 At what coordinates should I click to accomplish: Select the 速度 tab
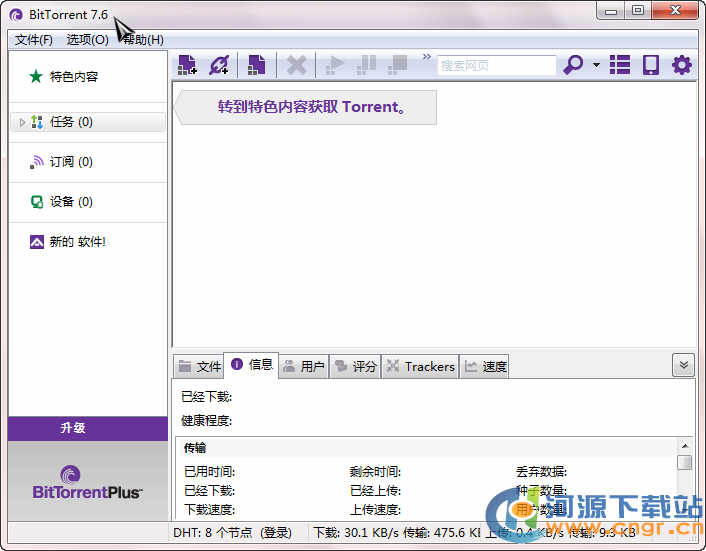(x=485, y=367)
